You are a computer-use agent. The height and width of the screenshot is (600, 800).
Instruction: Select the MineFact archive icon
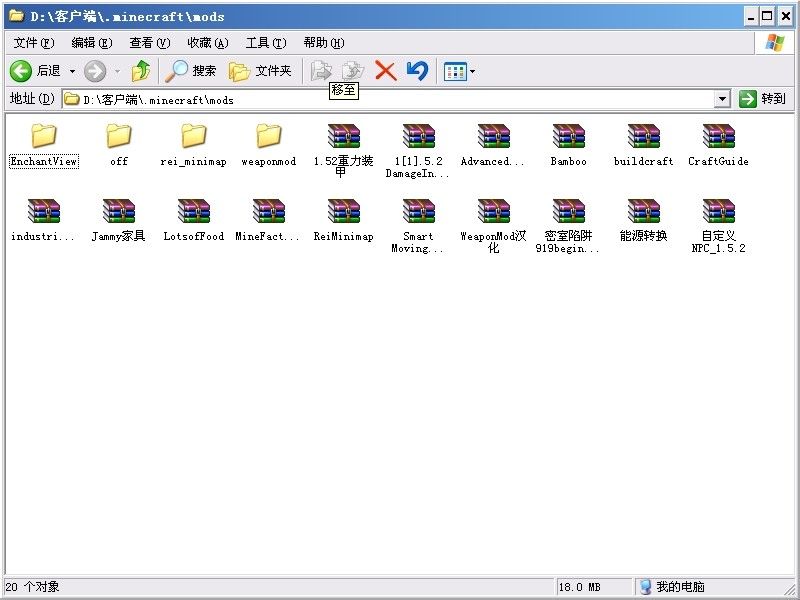point(269,211)
